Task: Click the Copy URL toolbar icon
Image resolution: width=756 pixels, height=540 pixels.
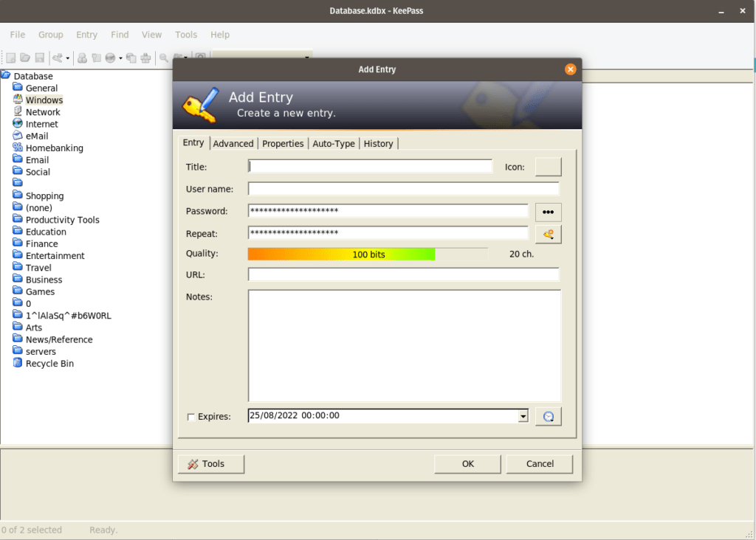Action: [x=131, y=58]
